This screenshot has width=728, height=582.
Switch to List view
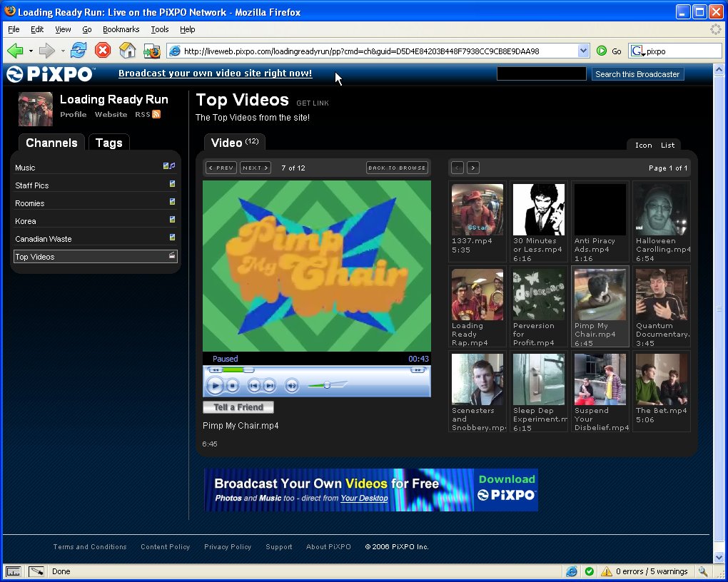[x=667, y=145]
